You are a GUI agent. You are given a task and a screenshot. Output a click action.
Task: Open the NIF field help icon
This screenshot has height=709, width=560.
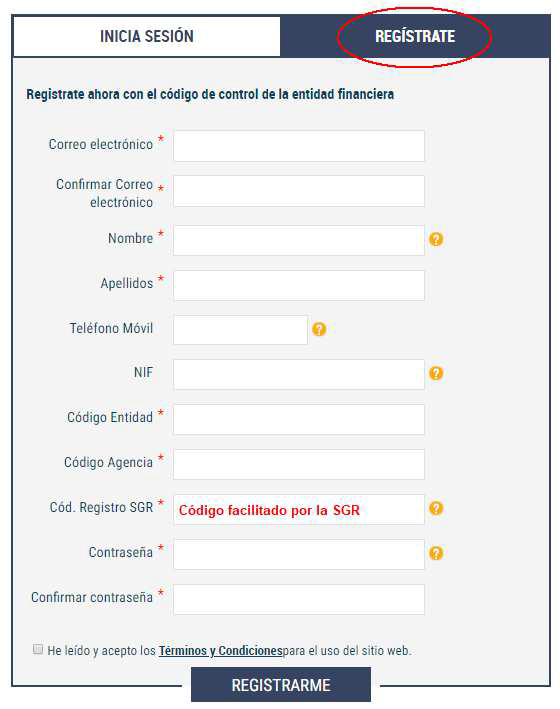(x=436, y=373)
